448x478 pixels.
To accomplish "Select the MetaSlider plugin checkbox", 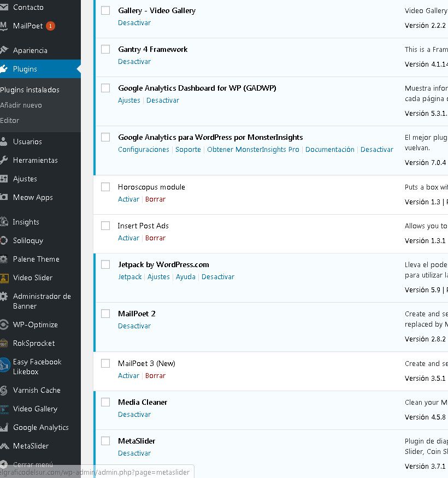I will coord(105,440).
